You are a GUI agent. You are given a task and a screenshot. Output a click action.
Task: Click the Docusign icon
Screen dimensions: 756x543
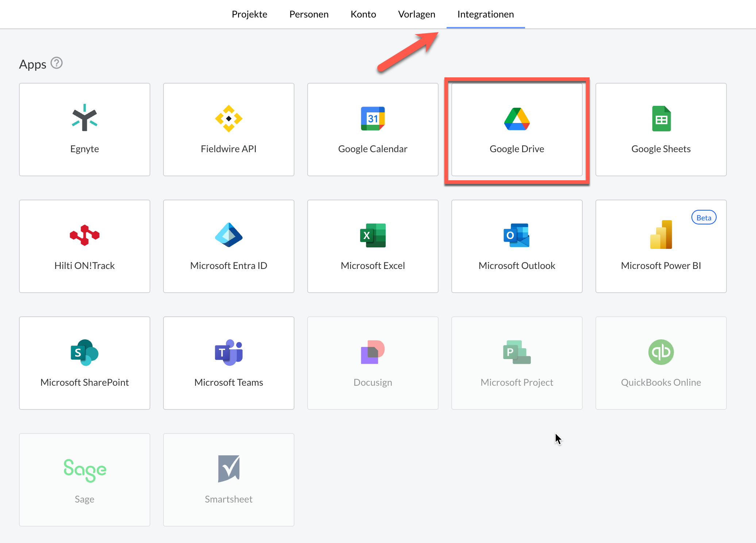(x=373, y=352)
